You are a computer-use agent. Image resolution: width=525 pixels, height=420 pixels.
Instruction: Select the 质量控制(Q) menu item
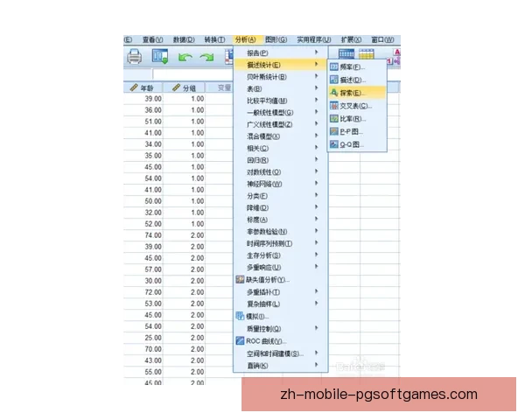tap(280, 329)
